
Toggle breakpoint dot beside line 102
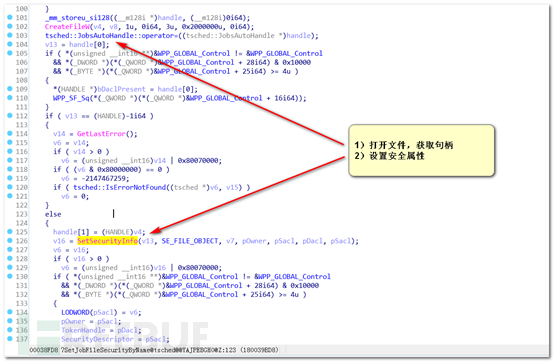tap(10, 26)
